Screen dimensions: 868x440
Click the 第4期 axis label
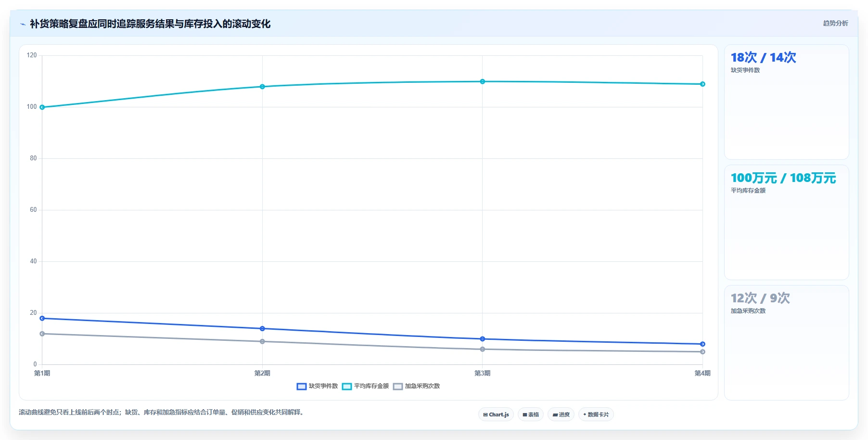pos(702,373)
